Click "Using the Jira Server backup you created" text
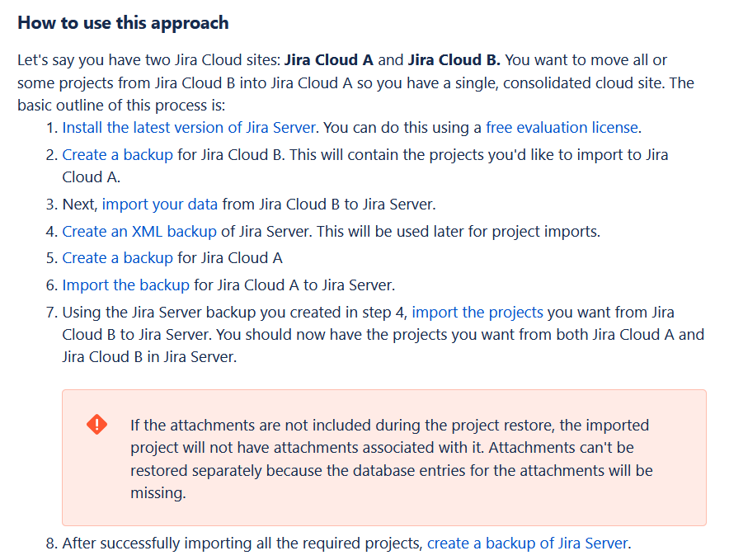Image resolution: width=729 pixels, height=560 pixels. click(235, 313)
